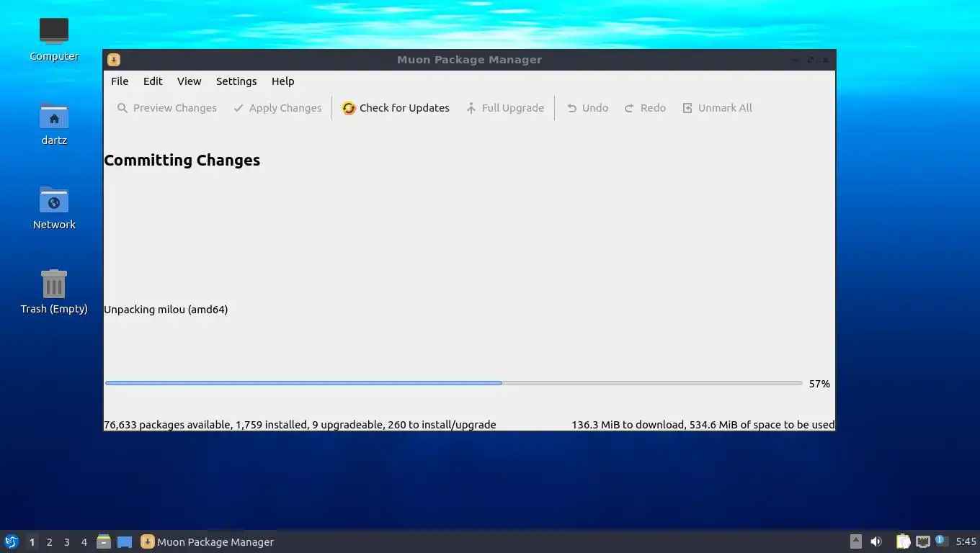Click the Full Upgrade toolbar button
The height and width of the screenshot is (553, 980).
point(504,108)
